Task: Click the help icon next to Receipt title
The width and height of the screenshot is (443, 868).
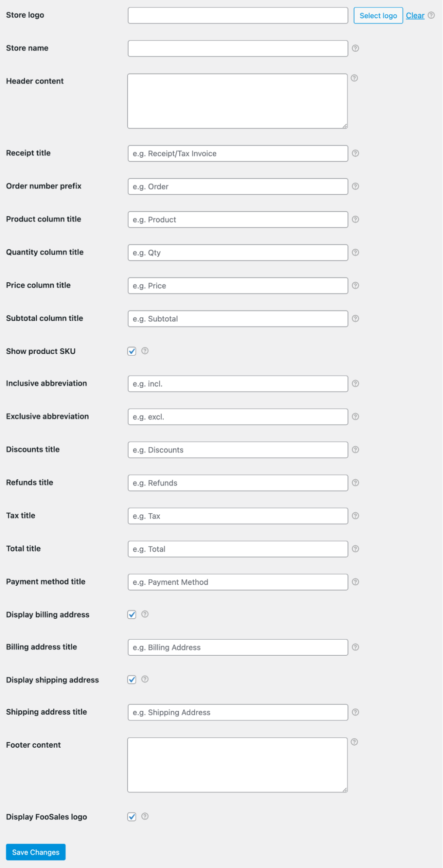Action: tap(355, 153)
